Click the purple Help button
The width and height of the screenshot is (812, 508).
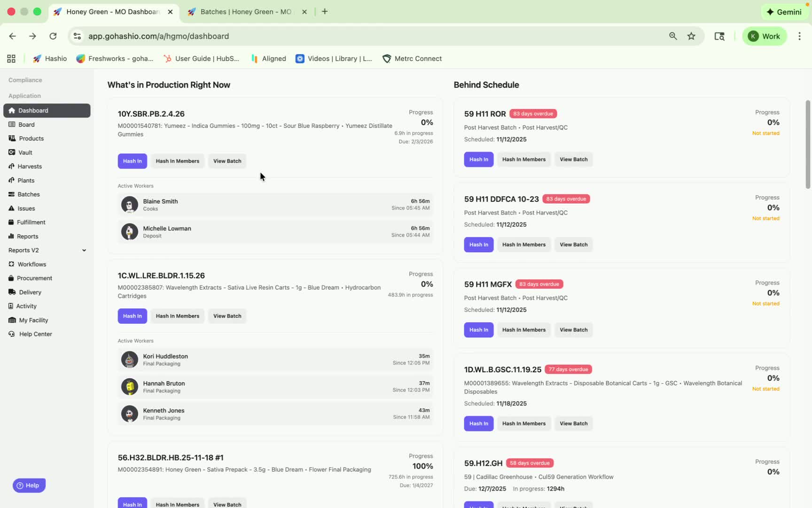[29, 485]
